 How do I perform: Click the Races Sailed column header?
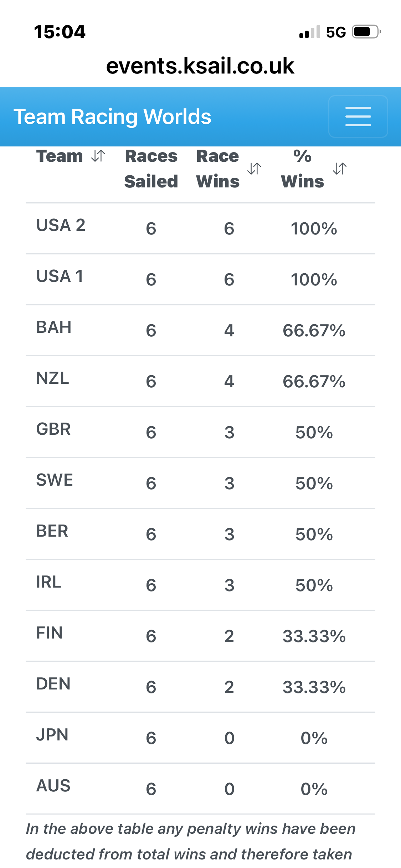click(x=151, y=169)
